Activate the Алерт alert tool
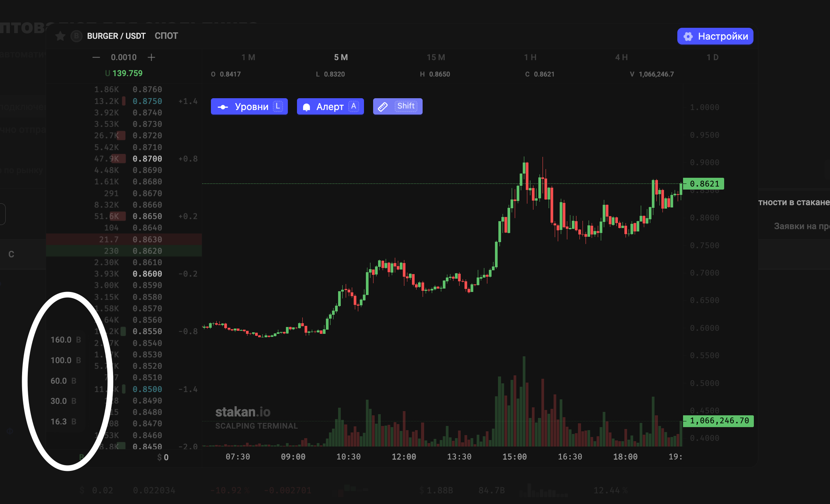 pyautogui.click(x=330, y=107)
